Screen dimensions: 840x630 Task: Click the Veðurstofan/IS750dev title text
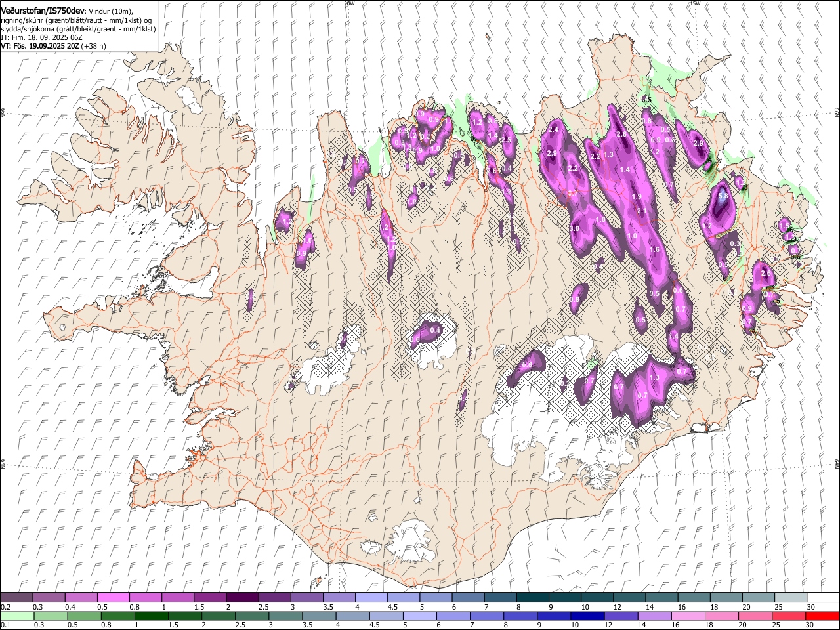43,11
